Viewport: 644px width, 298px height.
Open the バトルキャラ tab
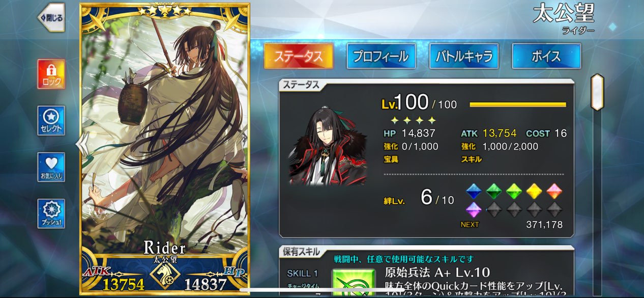(463, 56)
